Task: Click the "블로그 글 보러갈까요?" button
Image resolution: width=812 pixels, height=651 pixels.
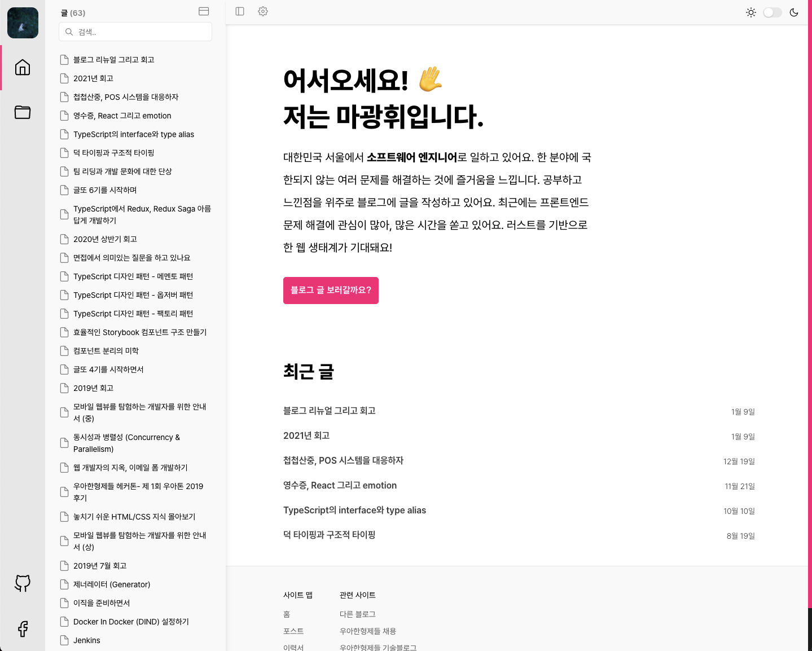Action: click(331, 290)
